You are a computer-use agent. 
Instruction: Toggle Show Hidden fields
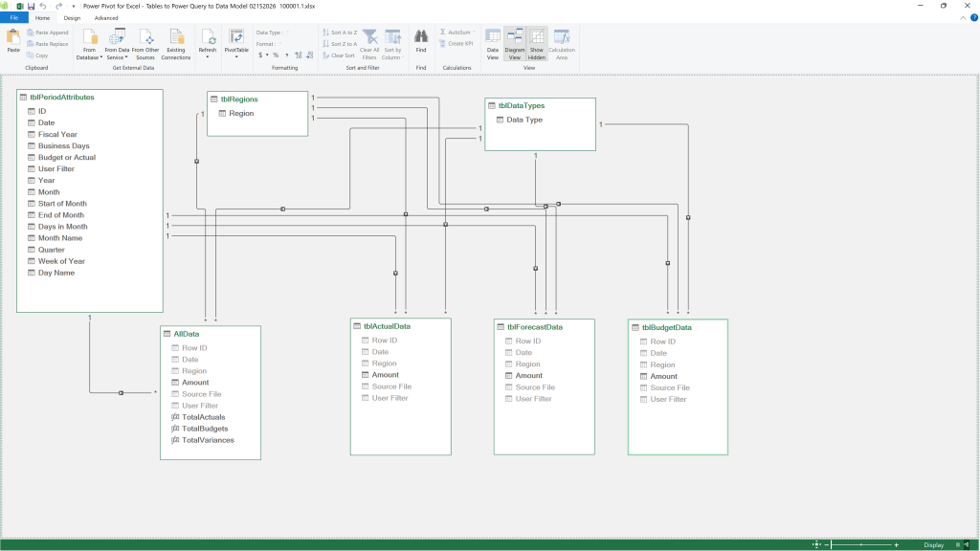[x=536, y=44]
